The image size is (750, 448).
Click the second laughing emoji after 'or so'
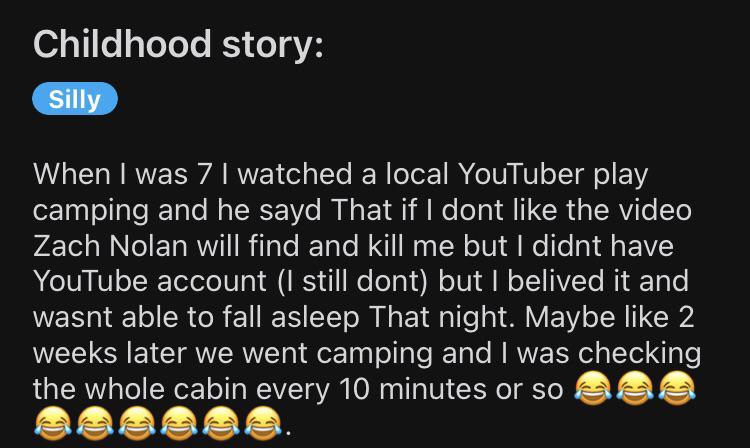(635, 388)
